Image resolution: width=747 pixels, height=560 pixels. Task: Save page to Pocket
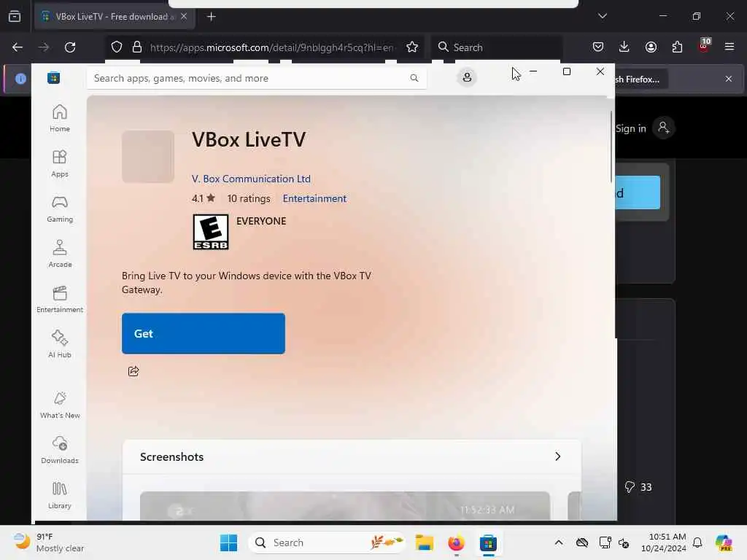click(598, 47)
